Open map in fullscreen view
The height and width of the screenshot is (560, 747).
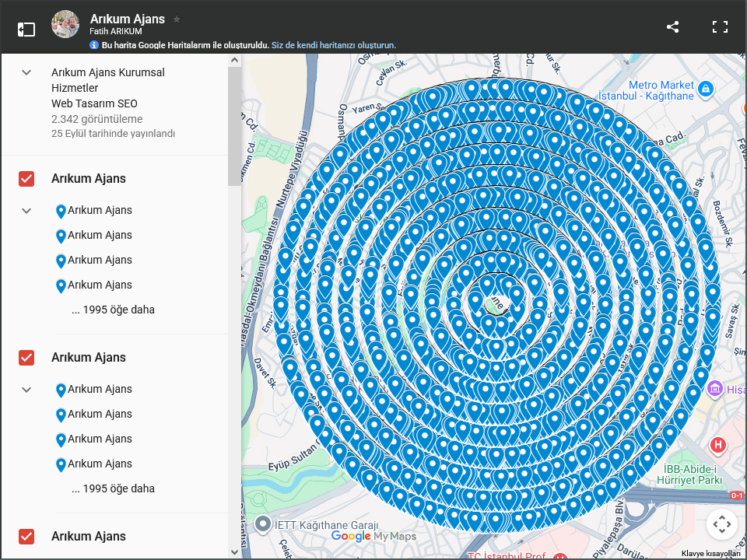coord(720,27)
